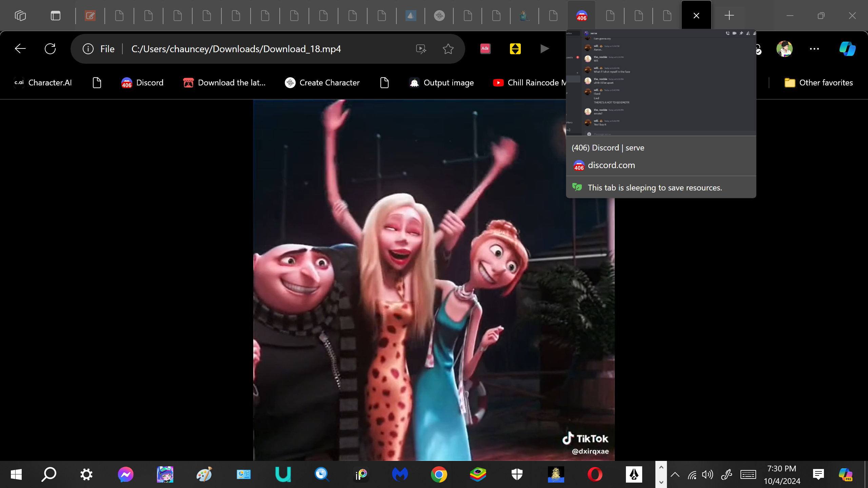Open the blue magnifier app in taskbar
Image resolution: width=868 pixels, height=488 pixels.
[x=321, y=474]
